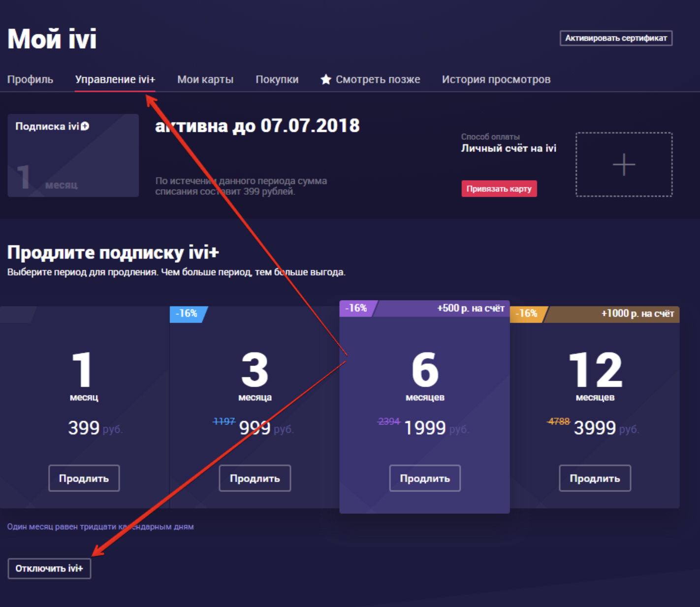Viewport: 700px width, 607px height.
Task: Click the 999 руб. price of the 3-month plan
Action: [266, 428]
